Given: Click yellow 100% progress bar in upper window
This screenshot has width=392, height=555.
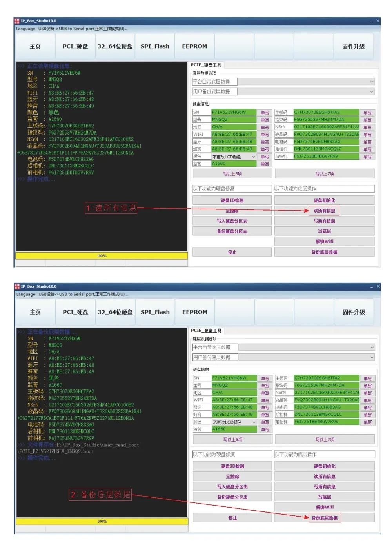Looking at the screenshot, I should click(x=102, y=256).
